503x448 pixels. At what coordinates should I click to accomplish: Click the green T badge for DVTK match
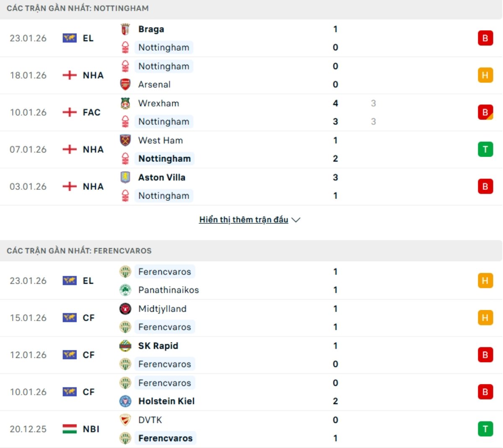pyautogui.click(x=485, y=429)
